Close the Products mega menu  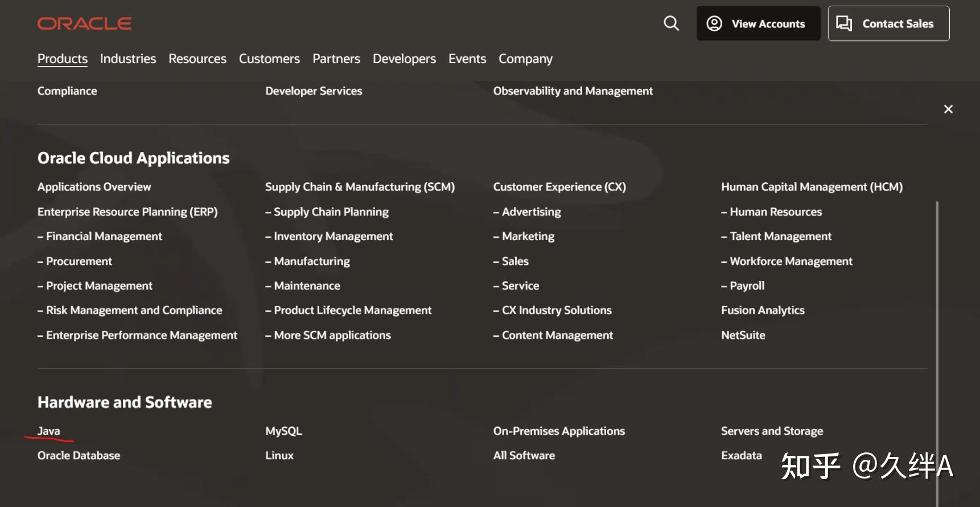(948, 109)
